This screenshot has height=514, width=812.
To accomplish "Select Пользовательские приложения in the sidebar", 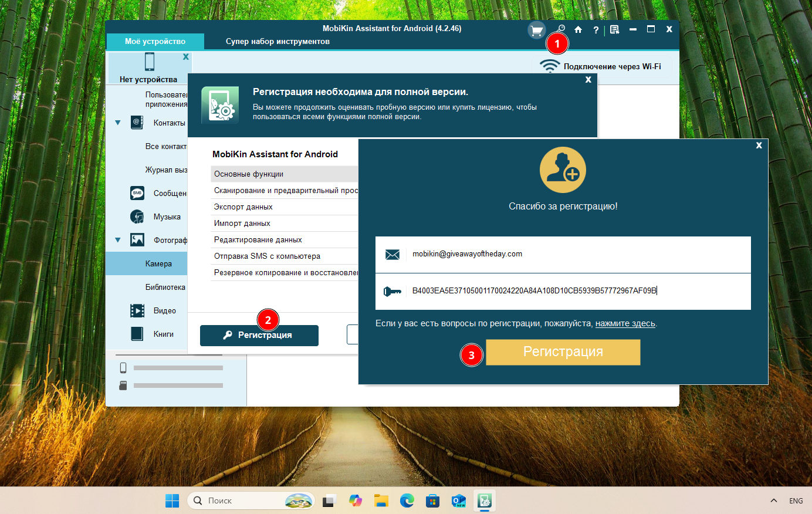I will (166, 99).
